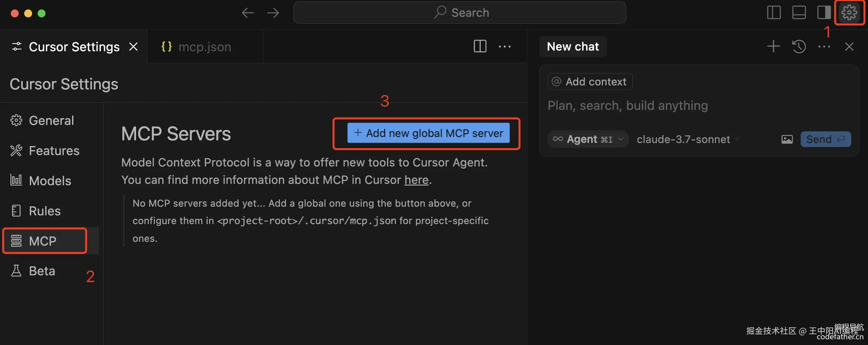This screenshot has width=868, height=345.
Task: Switch to the Cursor Settings tab
Action: [74, 47]
